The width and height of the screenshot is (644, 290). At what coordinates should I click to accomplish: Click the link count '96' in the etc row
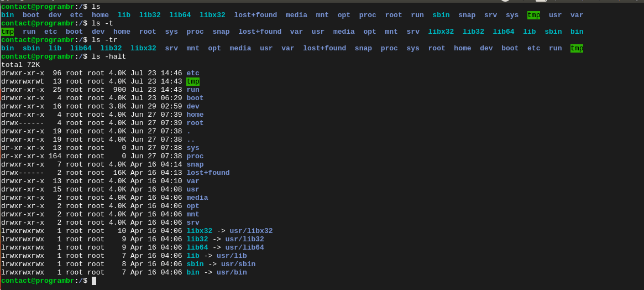click(57, 73)
